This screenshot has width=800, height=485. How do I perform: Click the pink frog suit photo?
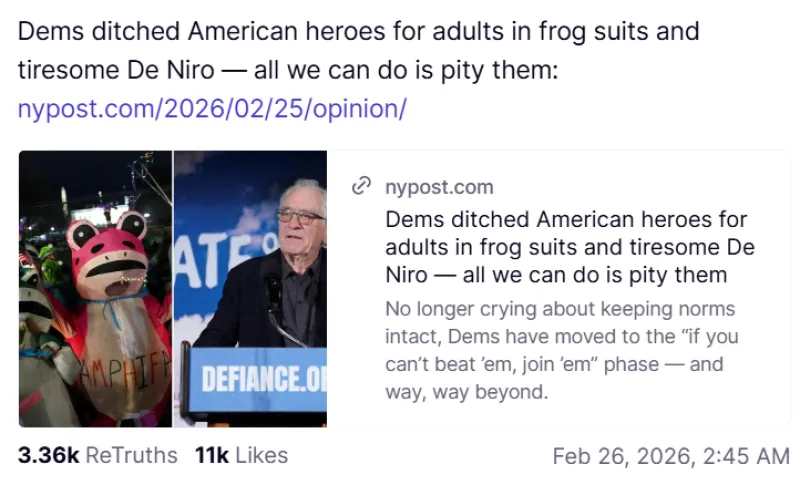pos(96,289)
